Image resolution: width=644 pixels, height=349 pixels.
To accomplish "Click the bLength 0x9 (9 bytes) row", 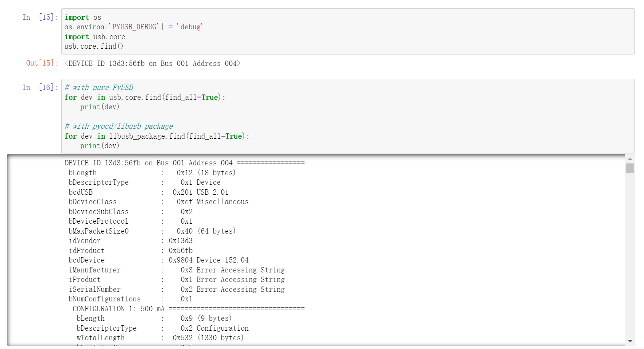I will coord(154,319).
